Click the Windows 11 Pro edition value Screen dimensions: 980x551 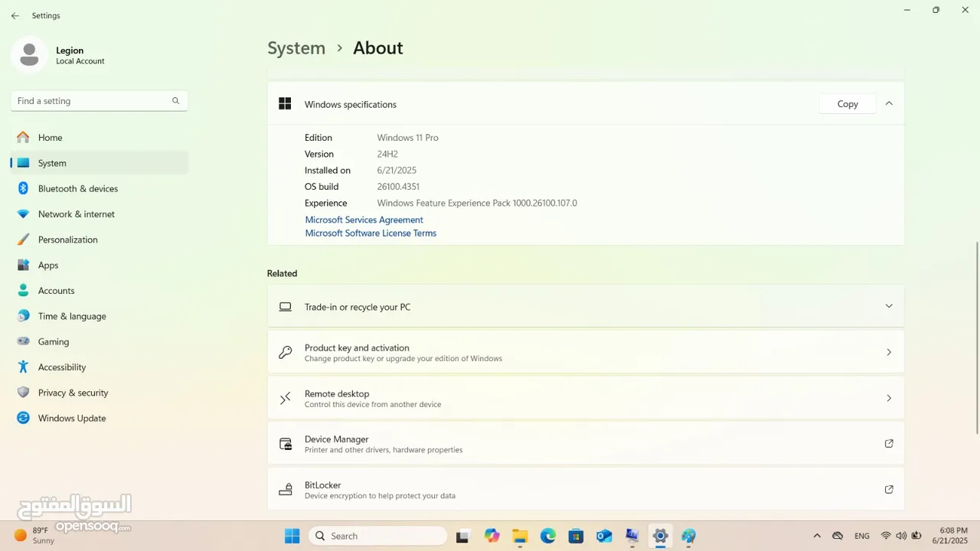coord(407,138)
